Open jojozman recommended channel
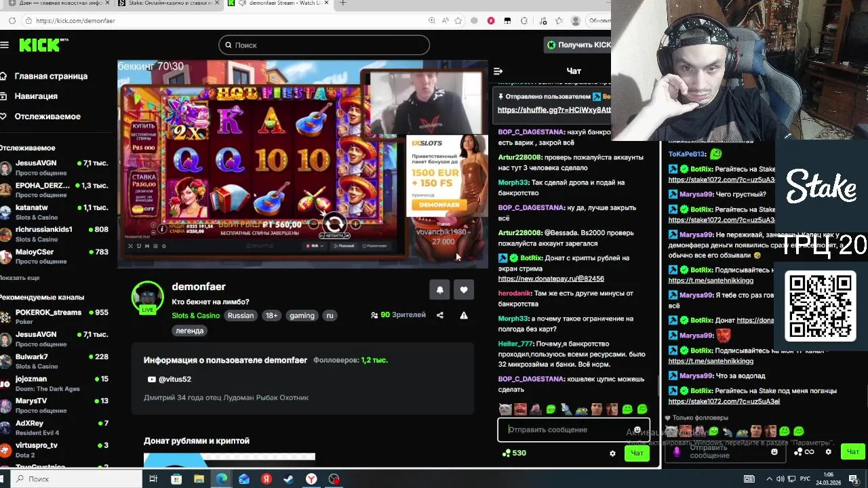Screen dimensions: 868x488 [54, 384]
